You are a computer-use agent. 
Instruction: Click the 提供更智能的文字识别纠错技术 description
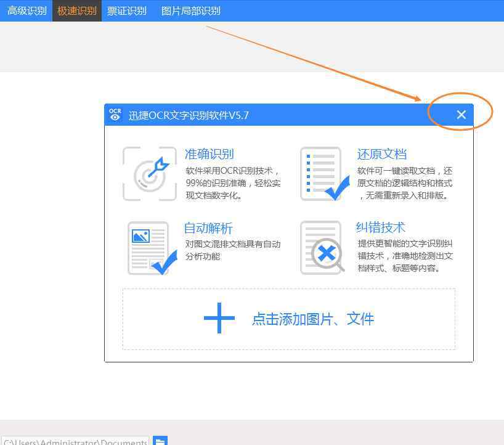coord(405,256)
